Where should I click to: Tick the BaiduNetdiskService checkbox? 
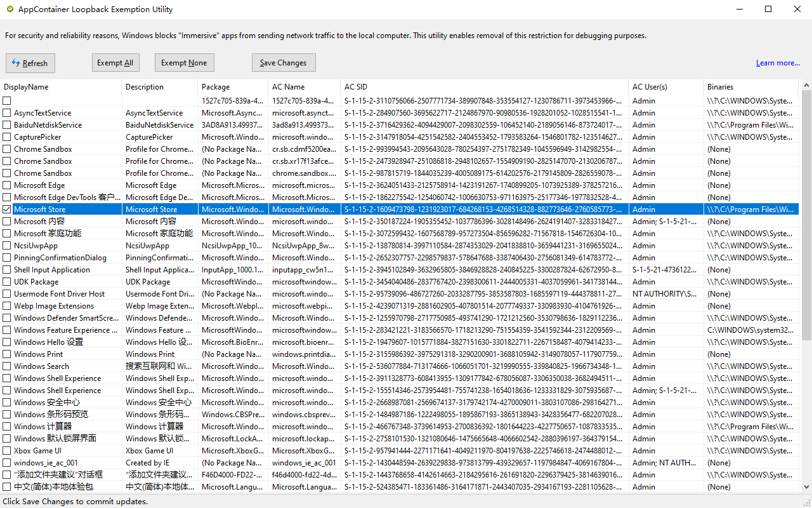coord(7,124)
